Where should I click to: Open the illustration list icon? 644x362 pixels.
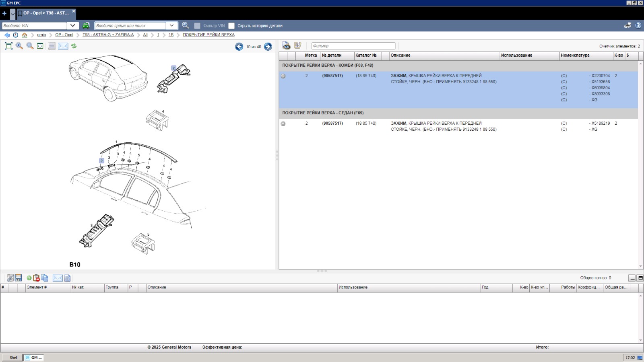point(52,46)
